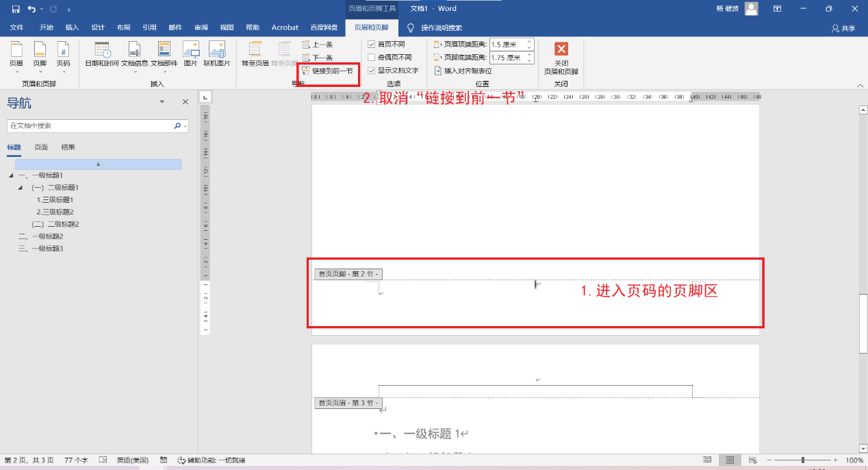
Task: Uncheck 显示文档文字 checkbox
Action: tap(372, 71)
